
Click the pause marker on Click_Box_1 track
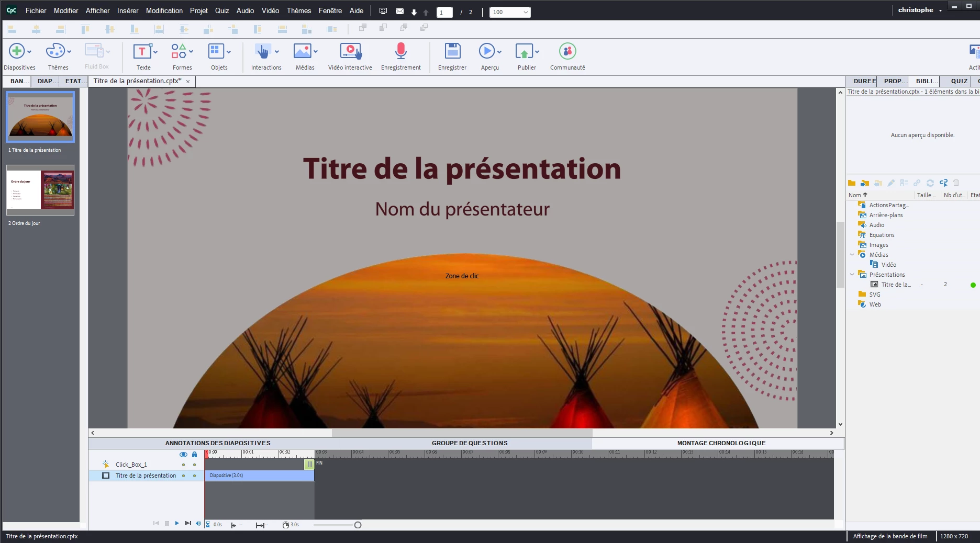coord(309,464)
